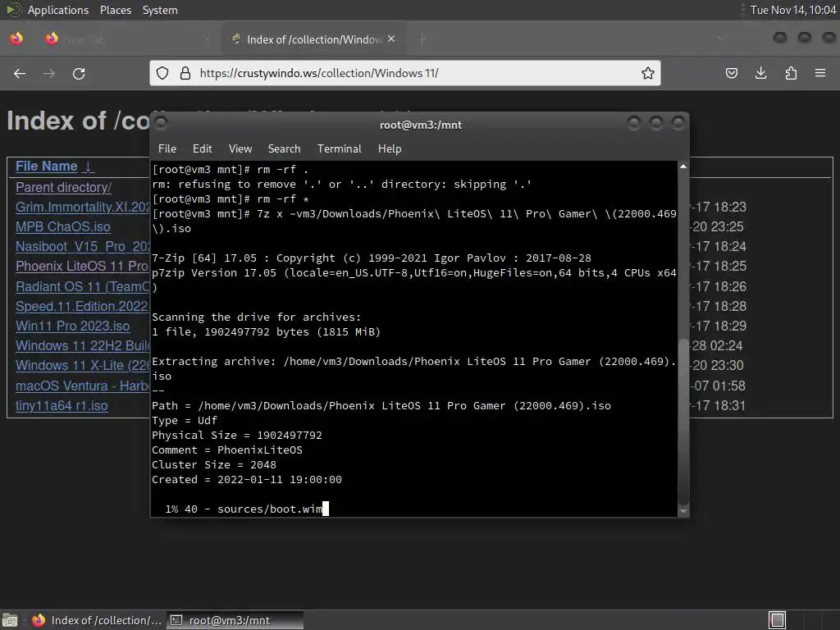Download Win11 Pro 2023.iso
Image resolution: width=840 pixels, height=630 pixels.
[72, 326]
